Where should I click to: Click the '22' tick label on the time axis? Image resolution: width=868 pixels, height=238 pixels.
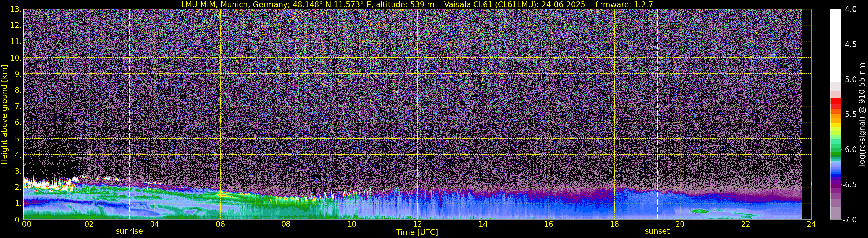746,224
